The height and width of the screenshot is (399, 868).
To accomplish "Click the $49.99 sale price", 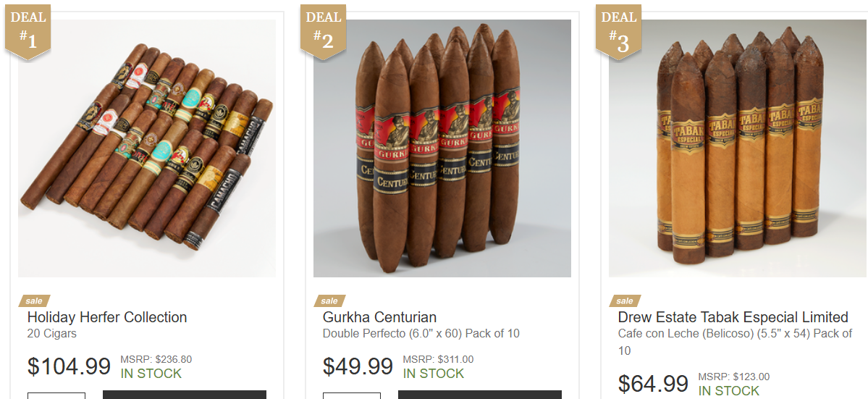I will [x=358, y=366].
